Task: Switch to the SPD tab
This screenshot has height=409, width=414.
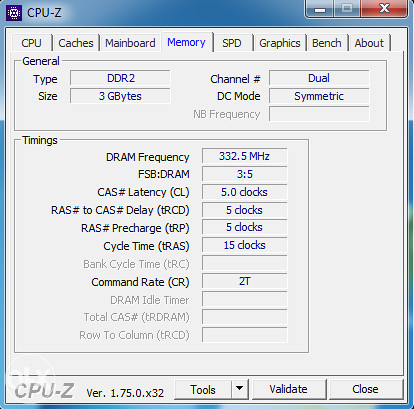Action: pos(232,43)
